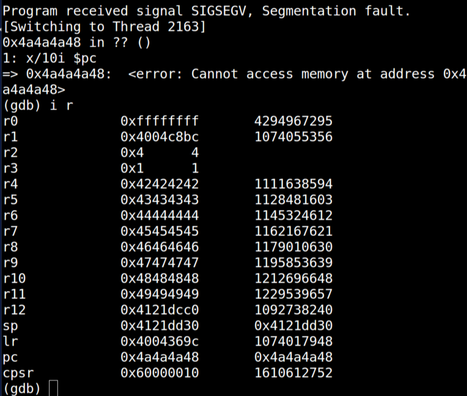Screen dimensions: 467x396
Task: Select the cpsr value 0x60000010
Action: 160,373
